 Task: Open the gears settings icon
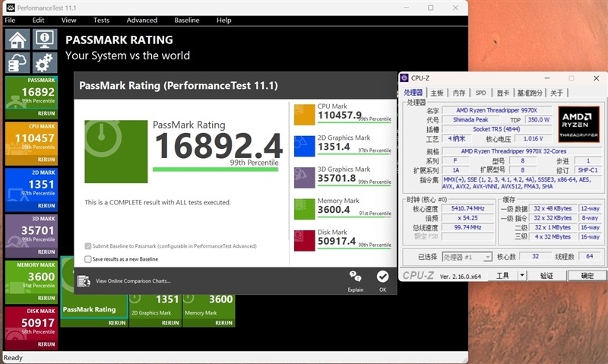45,63
